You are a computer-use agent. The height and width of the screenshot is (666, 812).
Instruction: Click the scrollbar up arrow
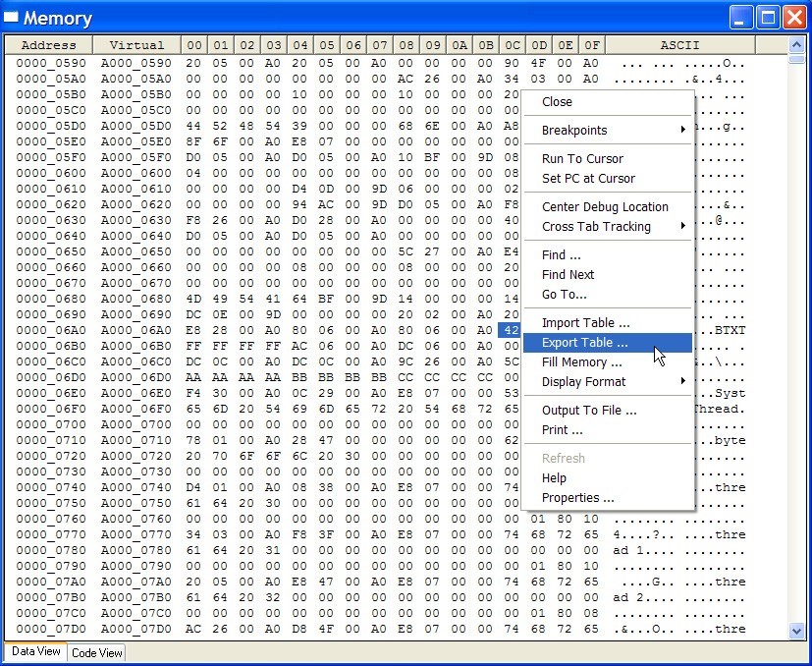tap(797, 43)
